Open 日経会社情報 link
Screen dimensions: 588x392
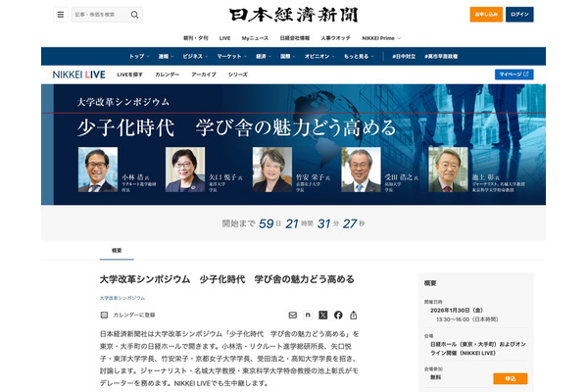[295, 38]
